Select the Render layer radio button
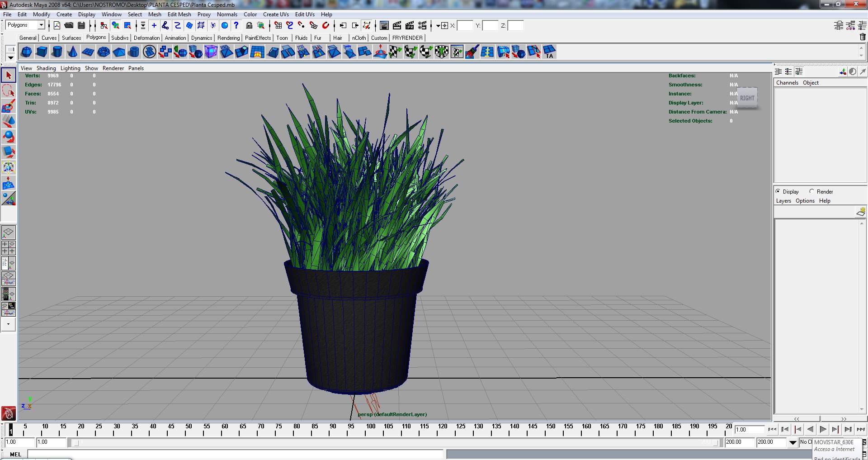The image size is (868, 460). coord(812,191)
